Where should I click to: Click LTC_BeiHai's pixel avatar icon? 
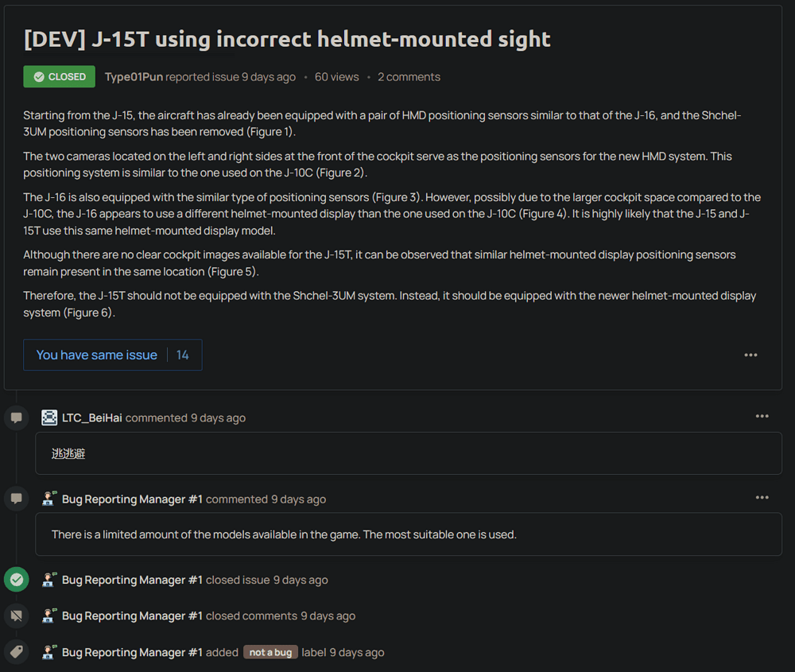click(49, 418)
